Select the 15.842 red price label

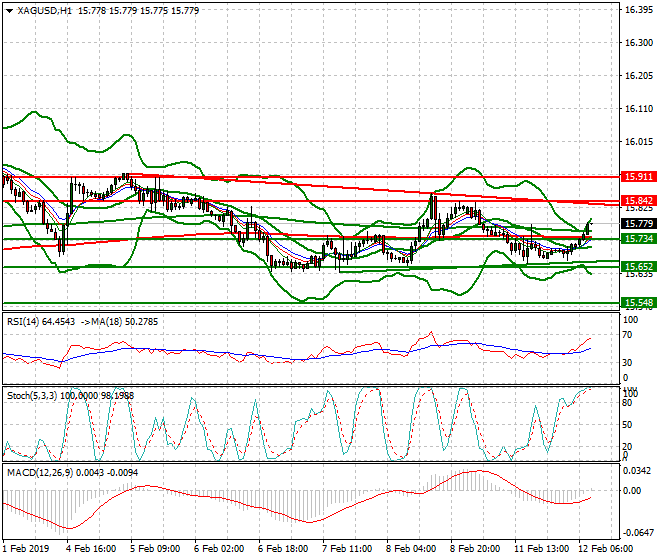coord(637,201)
